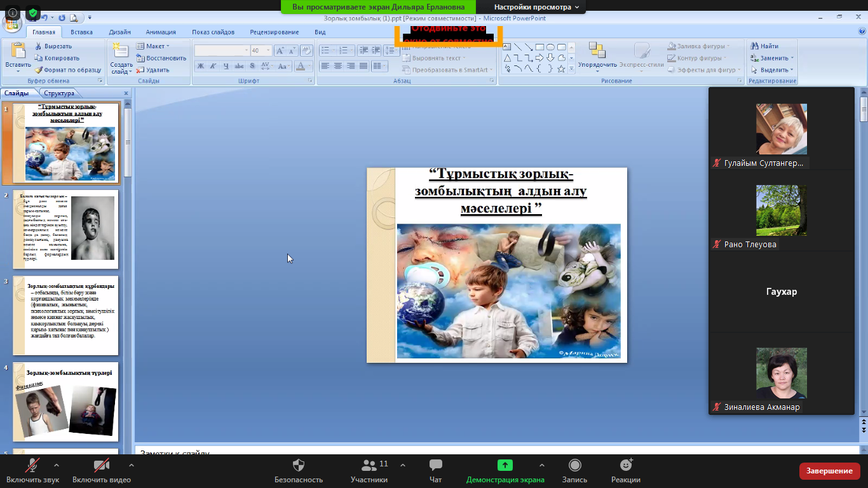Click the Создать слайд new slide icon

click(121, 52)
